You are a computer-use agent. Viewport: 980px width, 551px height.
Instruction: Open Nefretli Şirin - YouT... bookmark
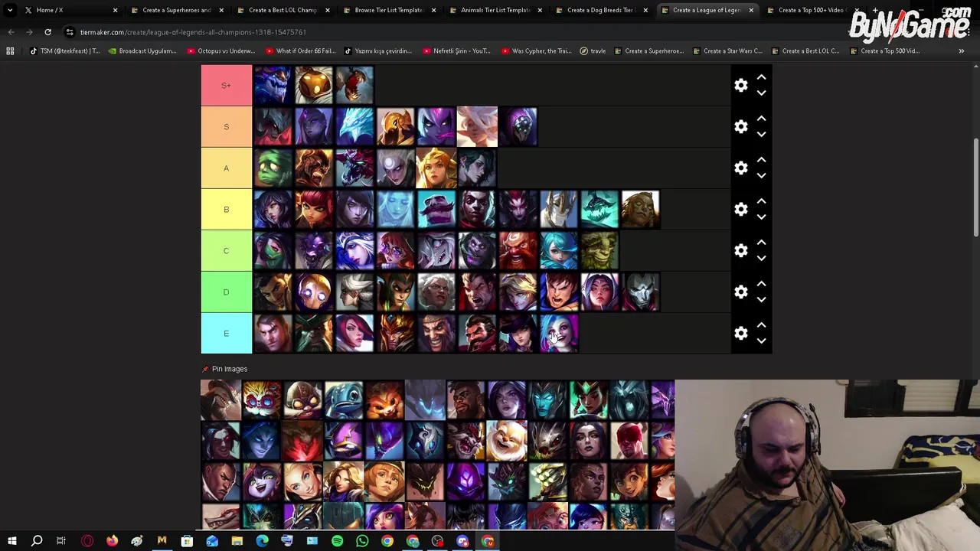tap(456, 51)
